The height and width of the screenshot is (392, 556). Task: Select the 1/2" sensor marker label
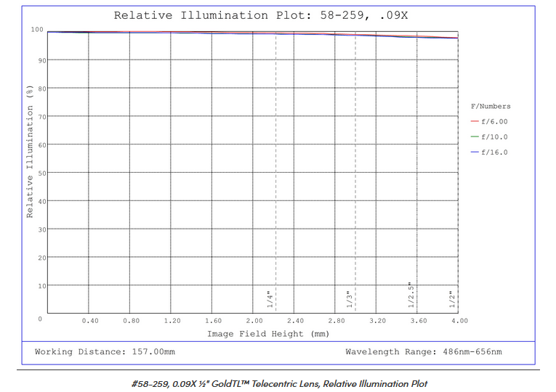coord(451,298)
